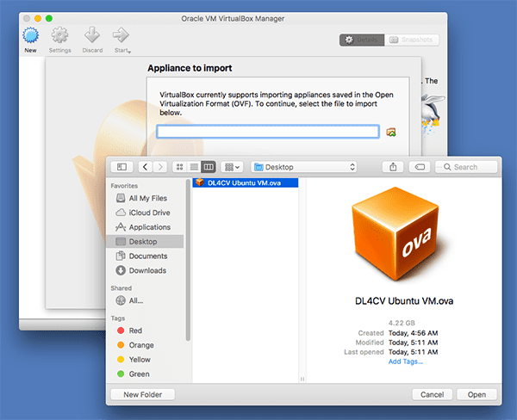Switch to icon view in file dialog
Image resolution: width=517 pixels, height=420 pixels.
pos(180,167)
